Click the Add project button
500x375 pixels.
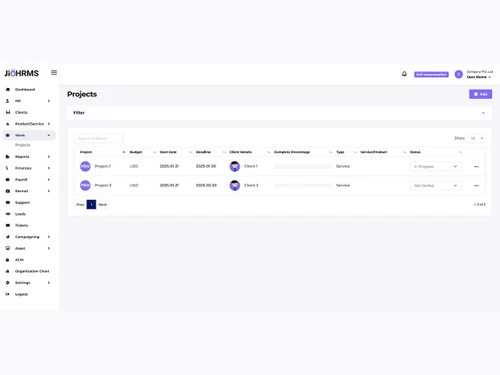coord(480,94)
